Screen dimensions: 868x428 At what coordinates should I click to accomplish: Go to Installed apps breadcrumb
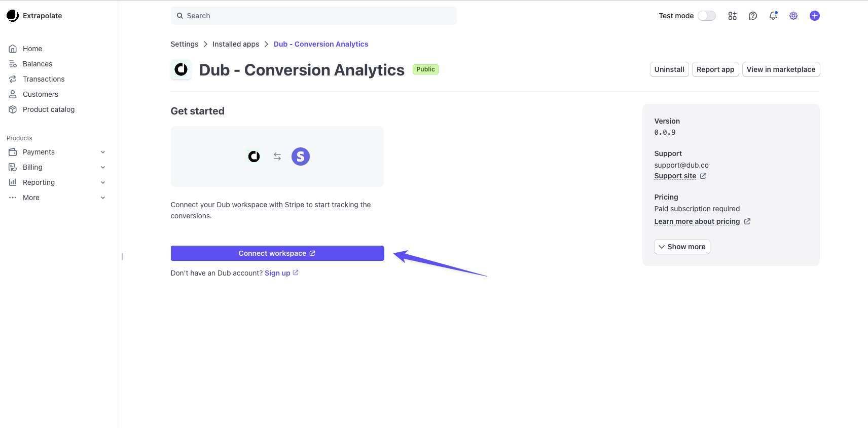[236, 44]
